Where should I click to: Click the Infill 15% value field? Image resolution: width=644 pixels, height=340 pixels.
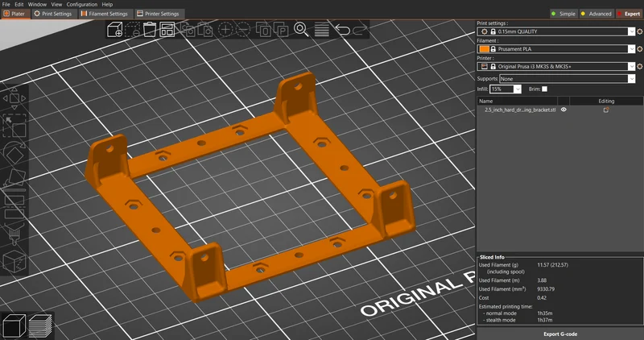click(502, 89)
